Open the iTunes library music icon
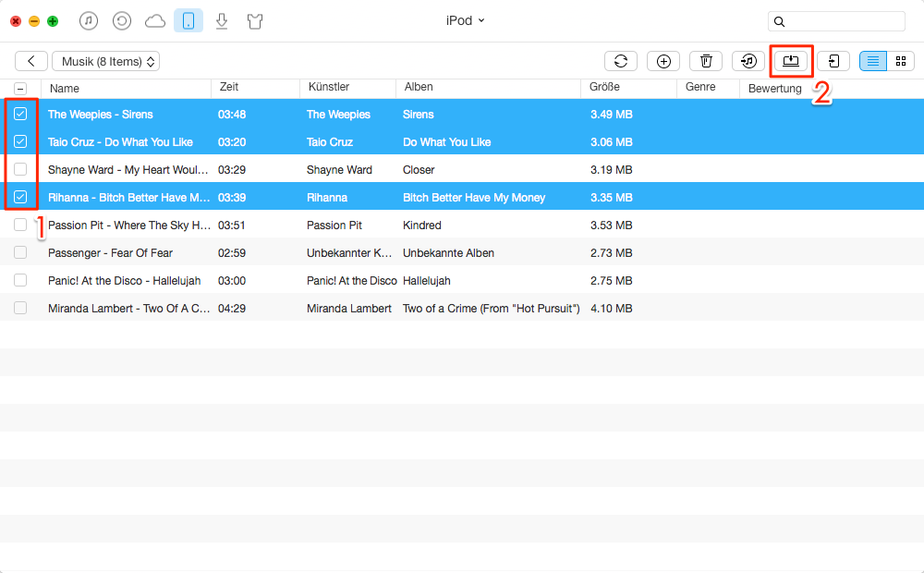Image resolution: width=924 pixels, height=573 pixels. pyautogui.click(x=89, y=21)
